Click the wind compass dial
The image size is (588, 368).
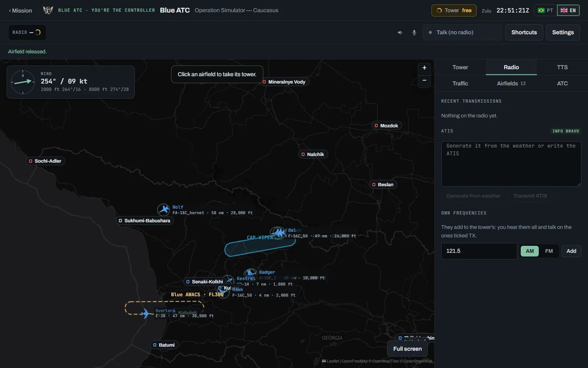(23, 82)
